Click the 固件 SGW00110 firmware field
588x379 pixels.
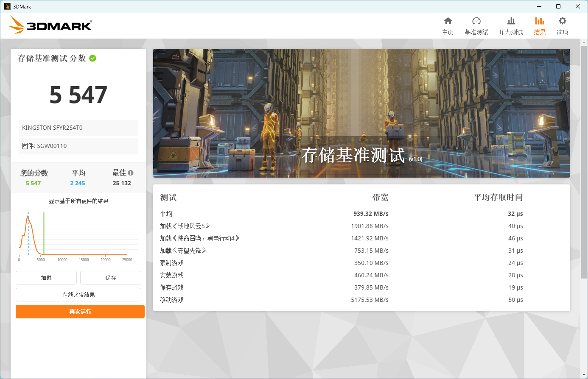tap(78, 146)
